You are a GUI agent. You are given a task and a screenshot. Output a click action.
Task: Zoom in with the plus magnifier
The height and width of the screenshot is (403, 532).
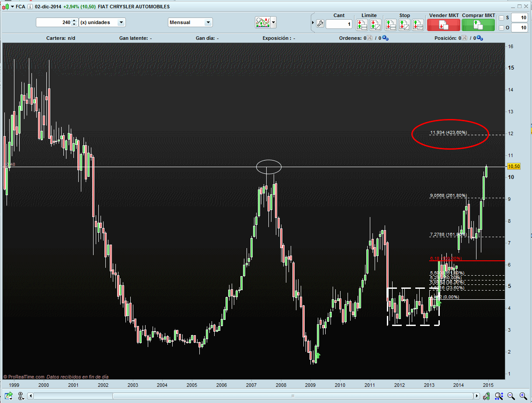(523, 396)
